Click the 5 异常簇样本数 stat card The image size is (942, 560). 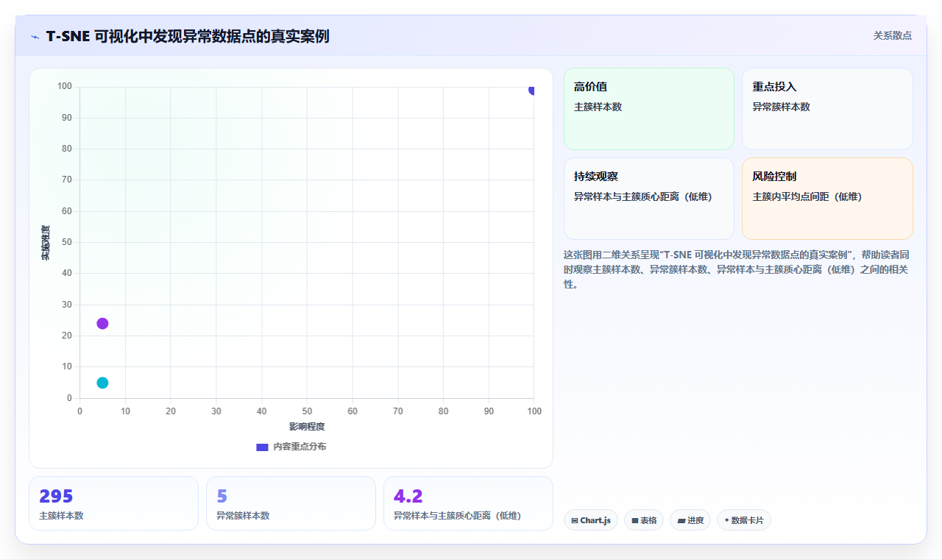pyautogui.click(x=291, y=503)
